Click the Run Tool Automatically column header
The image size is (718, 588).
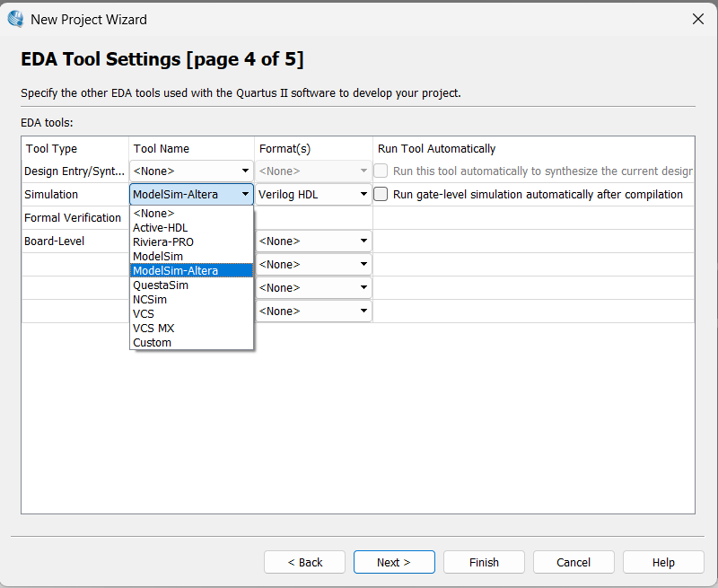[533, 148]
